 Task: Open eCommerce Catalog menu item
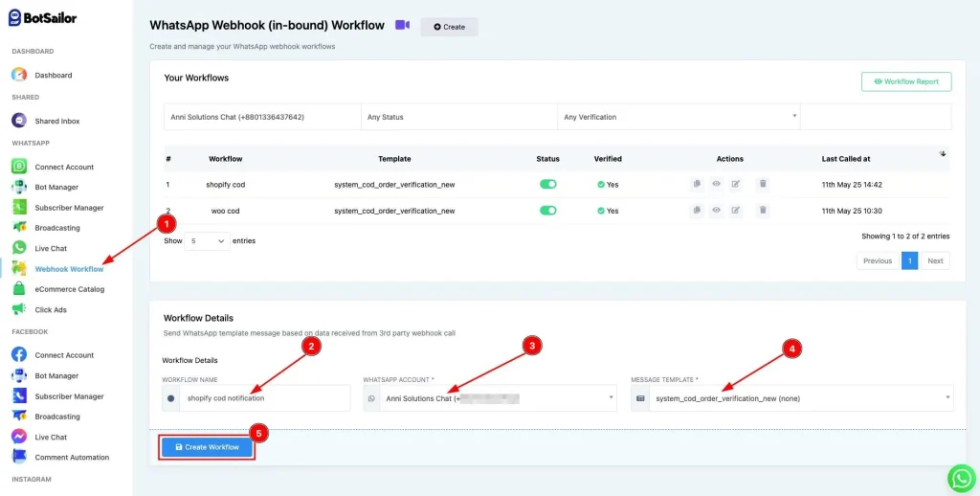[69, 289]
